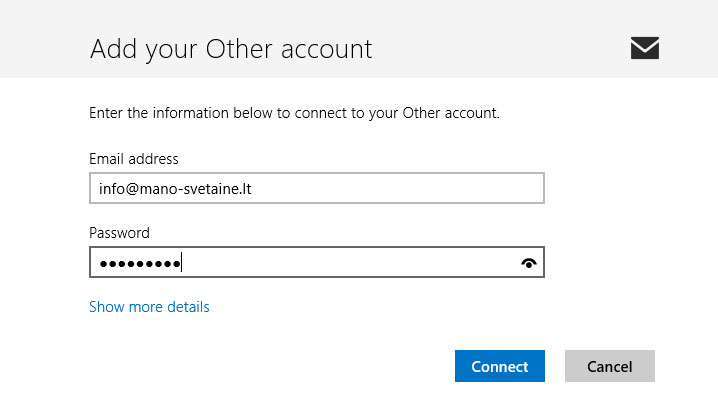
Task: Click the 'Add your Other account' heading
Action: pyautogui.click(x=230, y=48)
